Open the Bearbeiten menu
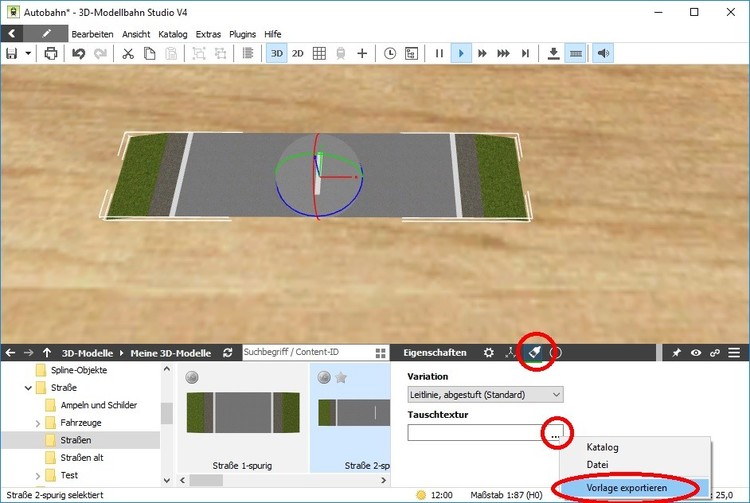This screenshot has width=750, height=503. (x=92, y=34)
